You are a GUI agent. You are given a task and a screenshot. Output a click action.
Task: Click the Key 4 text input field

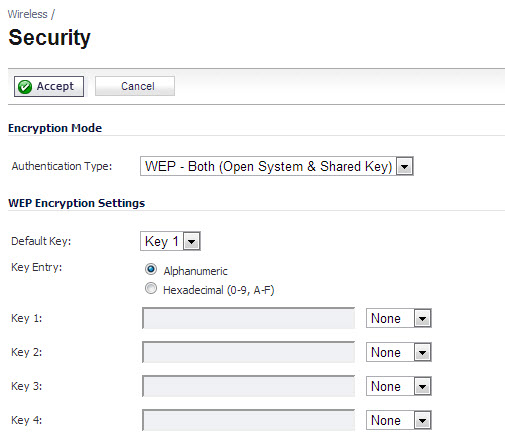(248, 420)
